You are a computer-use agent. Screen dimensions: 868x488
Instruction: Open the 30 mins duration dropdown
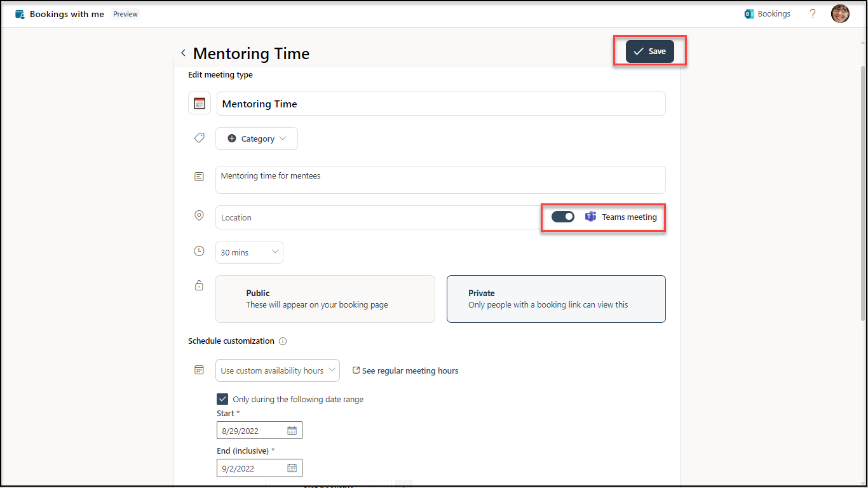(249, 252)
